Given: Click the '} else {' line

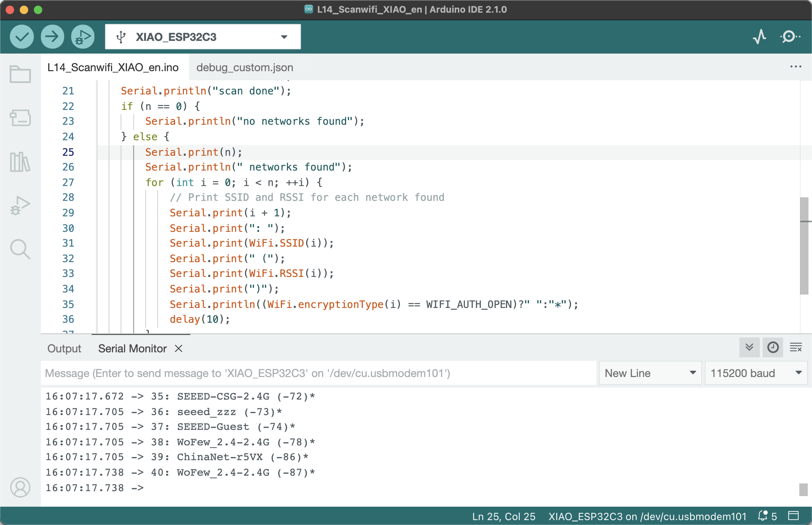Looking at the screenshot, I should click(x=145, y=137).
